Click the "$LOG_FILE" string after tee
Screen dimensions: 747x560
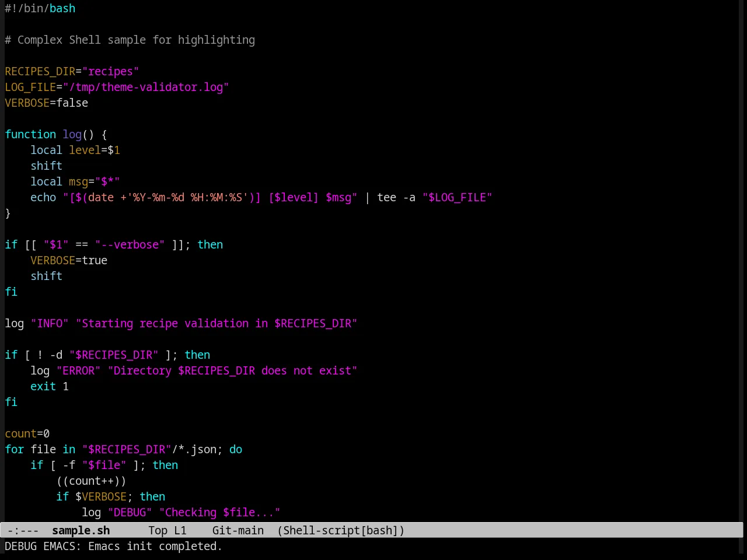[458, 197]
